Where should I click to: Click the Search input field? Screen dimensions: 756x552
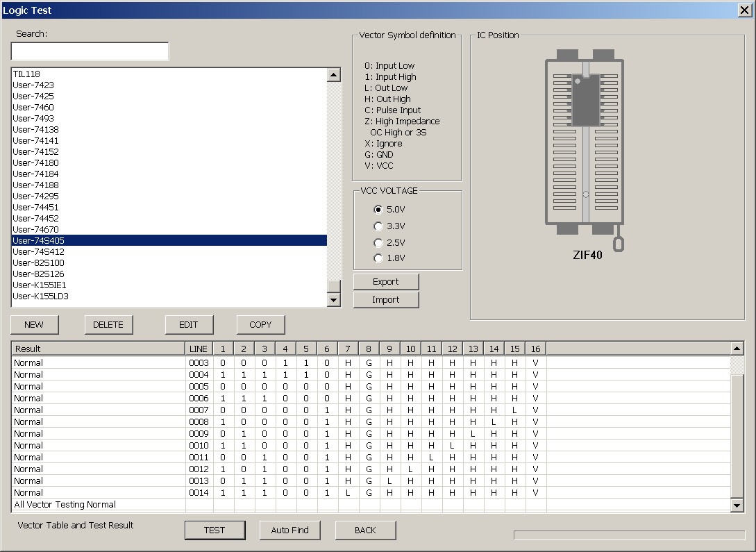pyautogui.click(x=90, y=52)
